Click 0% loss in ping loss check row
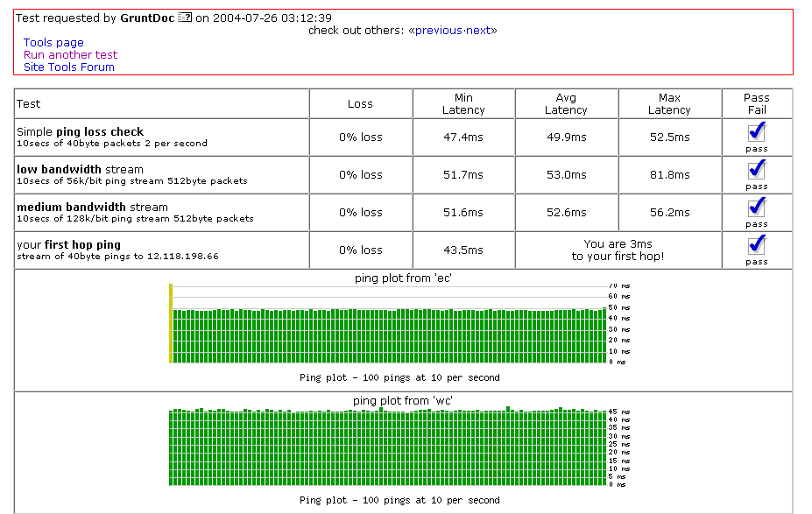 click(361, 137)
